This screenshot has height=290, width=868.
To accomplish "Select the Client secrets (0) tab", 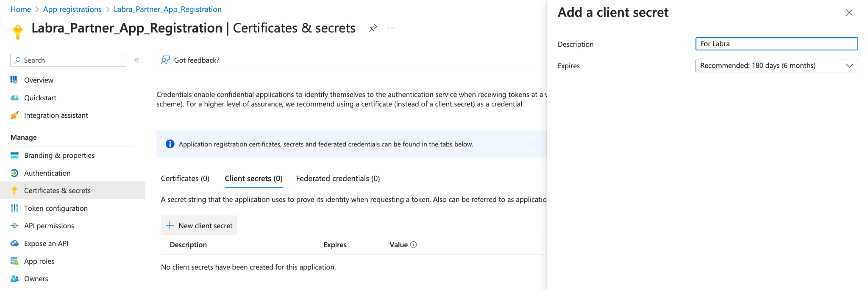I will [x=253, y=179].
